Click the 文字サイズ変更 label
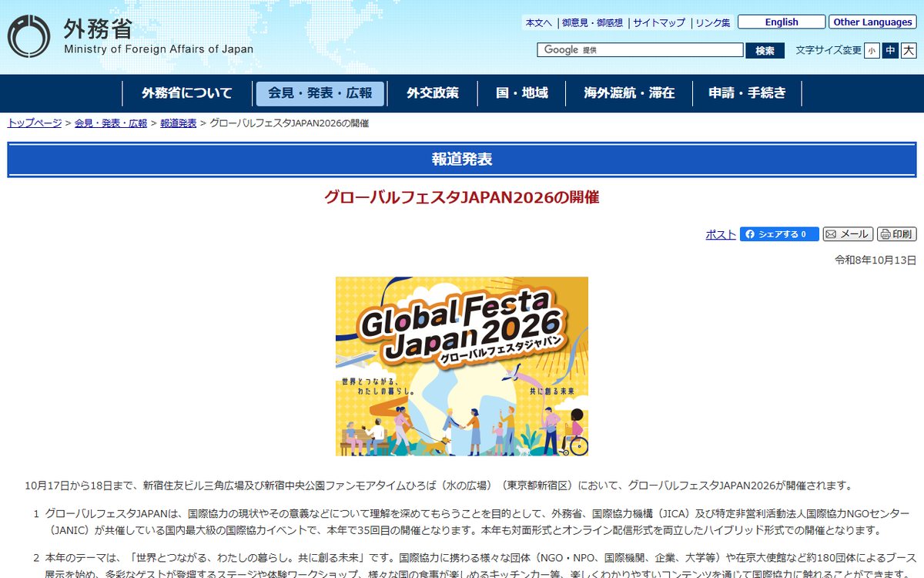The height and width of the screenshot is (578, 924). [829, 50]
